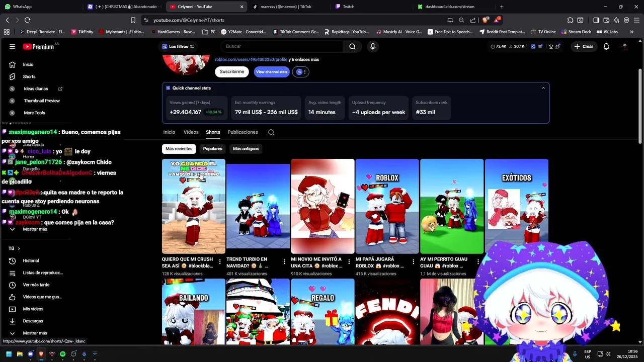Click the YouTube search input field
This screenshot has width=644, height=362.
pyautogui.click(x=282, y=46)
